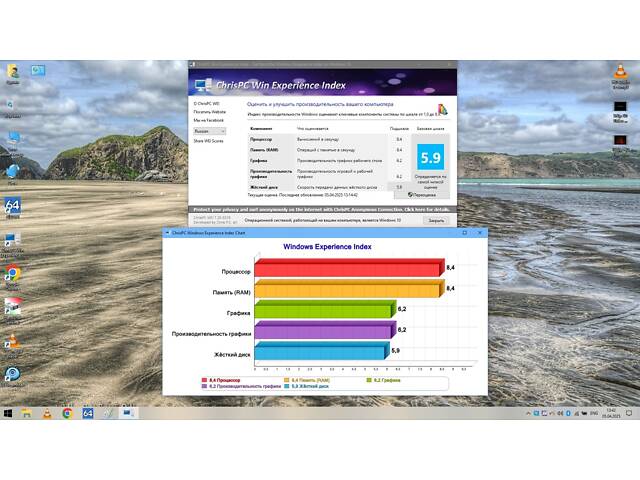Click Share WEI Scores in the sidebar
Viewport: 640px width, 480px height.
(209, 141)
